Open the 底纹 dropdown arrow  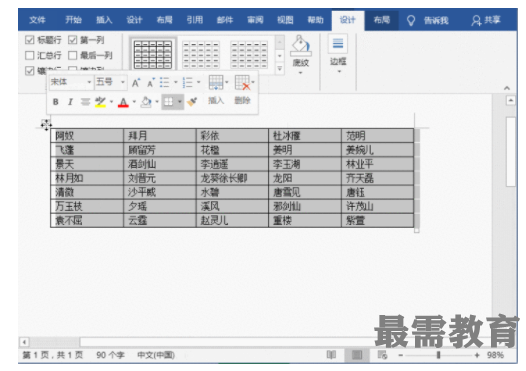click(x=301, y=73)
